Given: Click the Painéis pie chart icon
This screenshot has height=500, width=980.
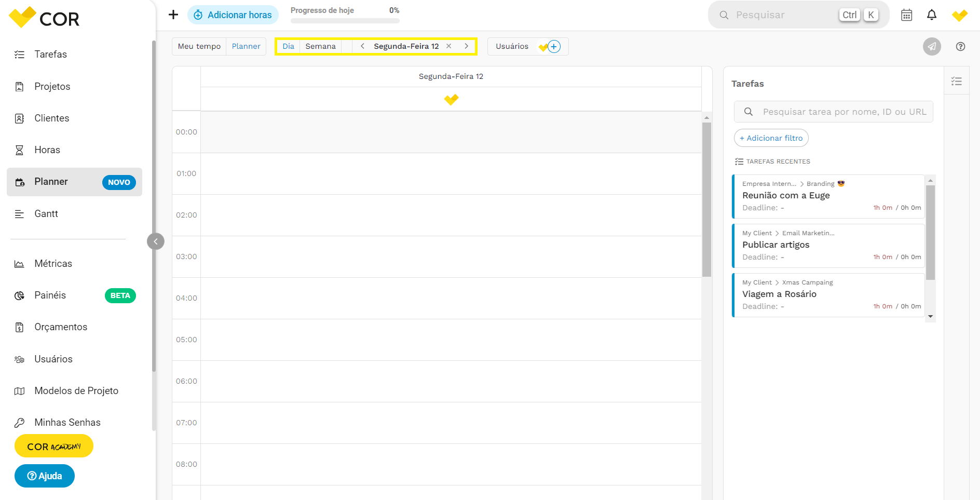Looking at the screenshot, I should coord(19,295).
